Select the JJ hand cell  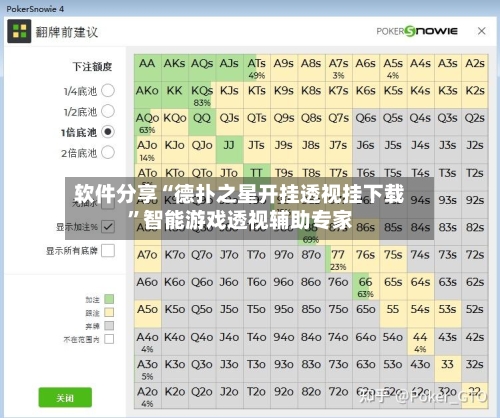pyautogui.click(x=229, y=150)
